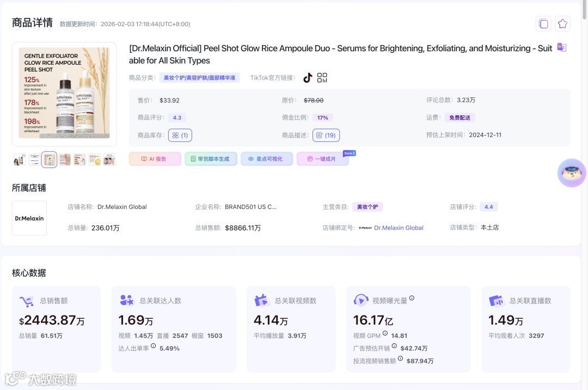
Task: Click the livestream count 1.49万
Action: 505,320
